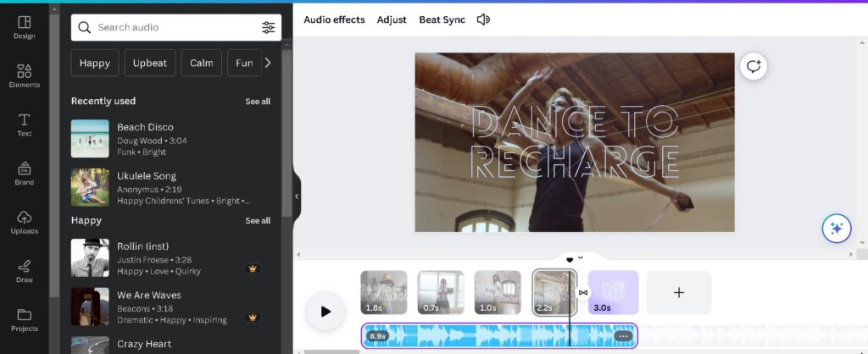This screenshot has width=868, height=354.
Task: Select Rollin (inst) track thumbnail
Action: 90,257
